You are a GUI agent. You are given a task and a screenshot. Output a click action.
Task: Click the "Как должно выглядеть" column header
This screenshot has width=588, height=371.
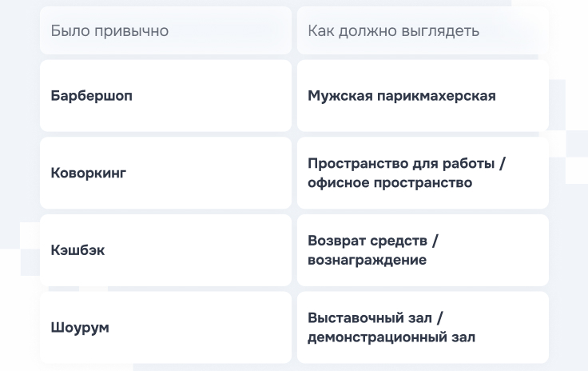pos(393,31)
